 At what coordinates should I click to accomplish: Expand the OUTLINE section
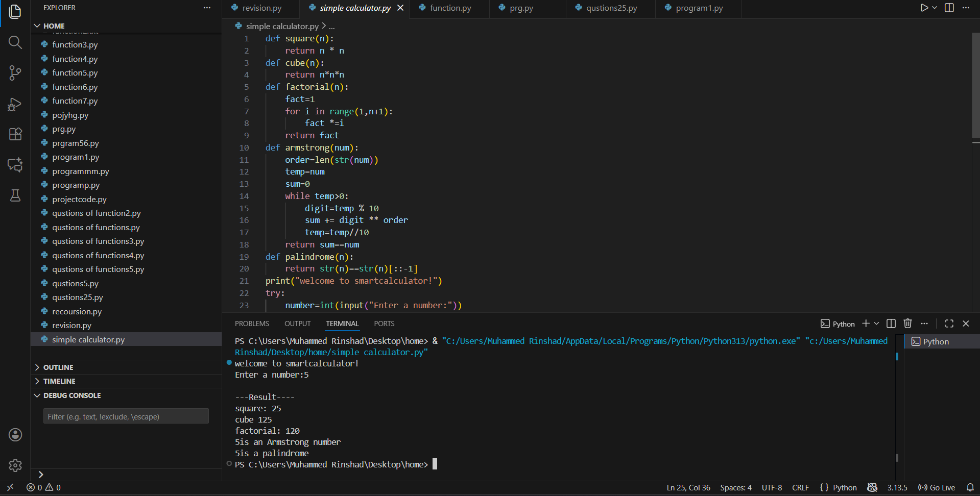pos(59,367)
